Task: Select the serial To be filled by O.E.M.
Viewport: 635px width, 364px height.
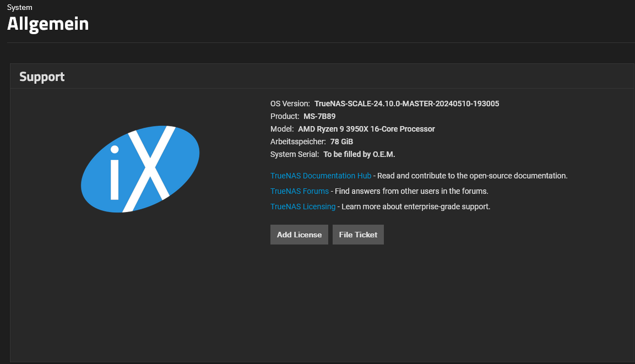Action: [359, 154]
